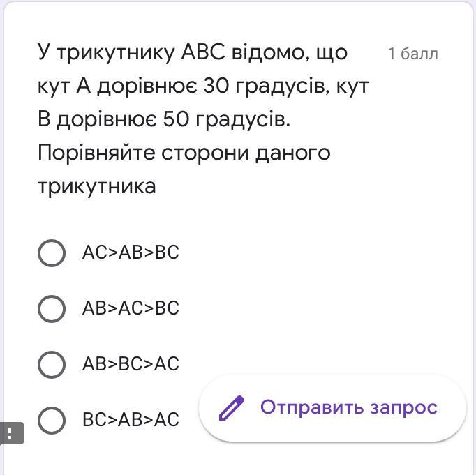The height and width of the screenshot is (475, 476).
Task: Click the "1 балл" points label
Action: pos(412,54)
